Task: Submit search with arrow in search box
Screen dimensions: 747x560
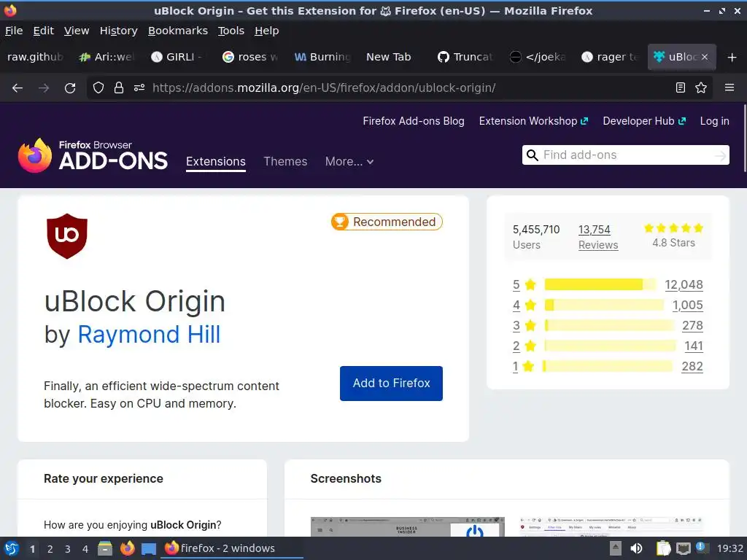Action: (x=720, y=155)
